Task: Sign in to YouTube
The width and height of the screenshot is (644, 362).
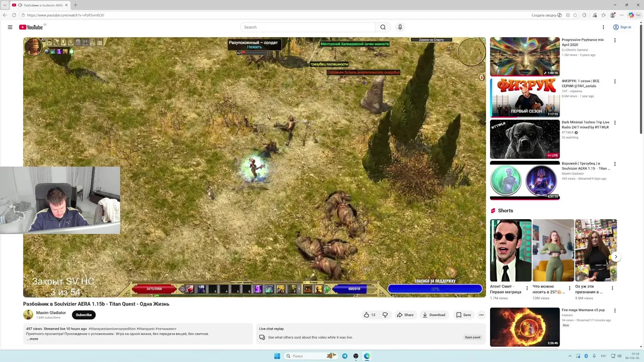Action: click(622, 27)
